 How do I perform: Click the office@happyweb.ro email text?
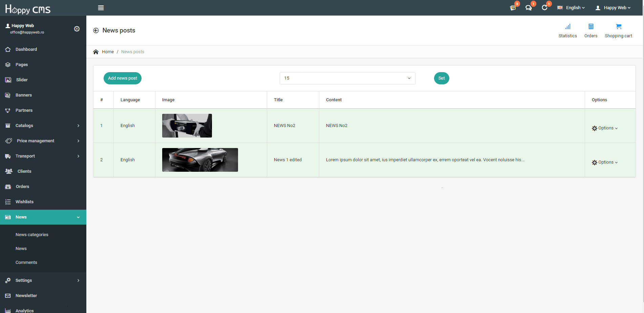(27, 33)
